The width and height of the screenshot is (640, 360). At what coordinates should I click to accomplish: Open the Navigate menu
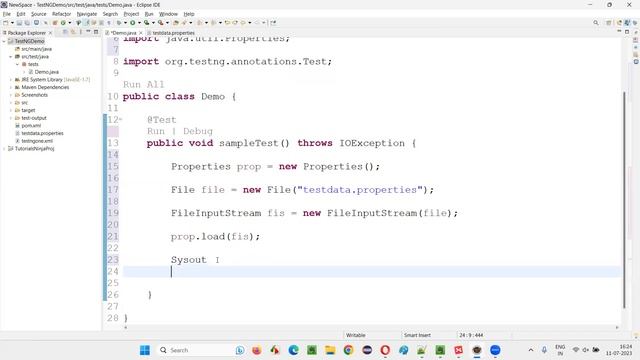click(87, 14)
